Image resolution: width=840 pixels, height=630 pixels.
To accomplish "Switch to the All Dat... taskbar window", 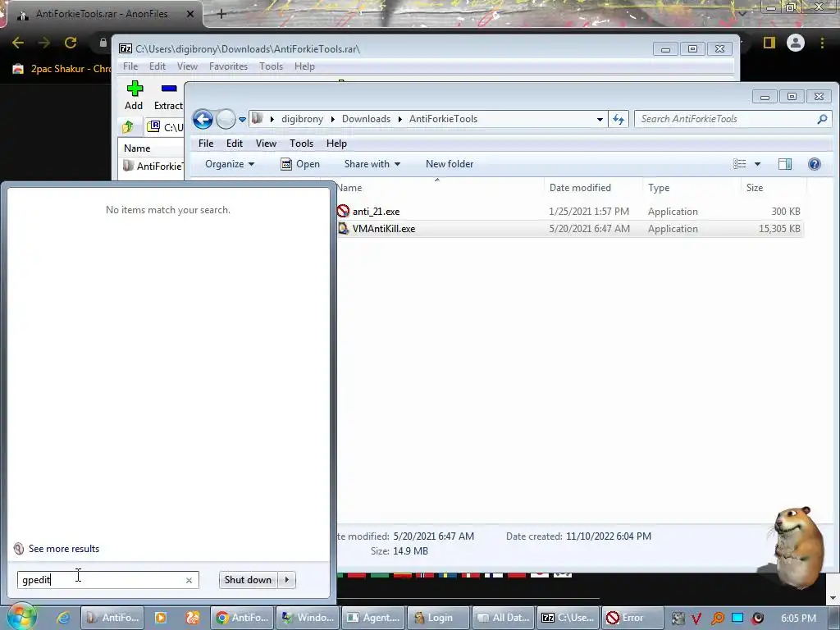I will click(x=504, y=618).
